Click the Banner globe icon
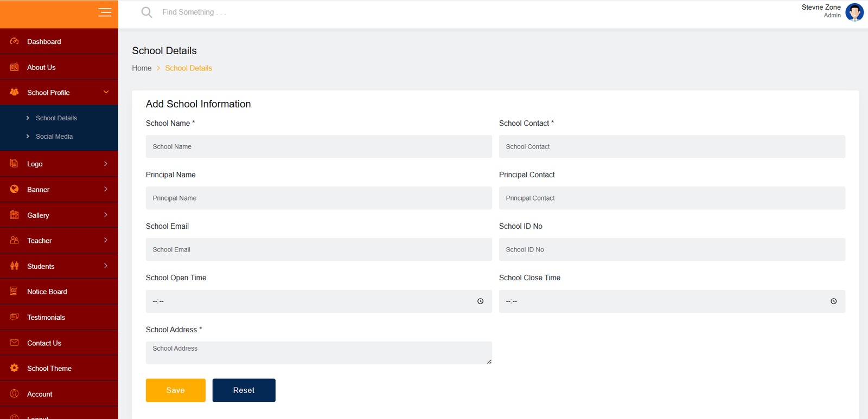Viewport: 868px width, 419px height. pos(15,189)
